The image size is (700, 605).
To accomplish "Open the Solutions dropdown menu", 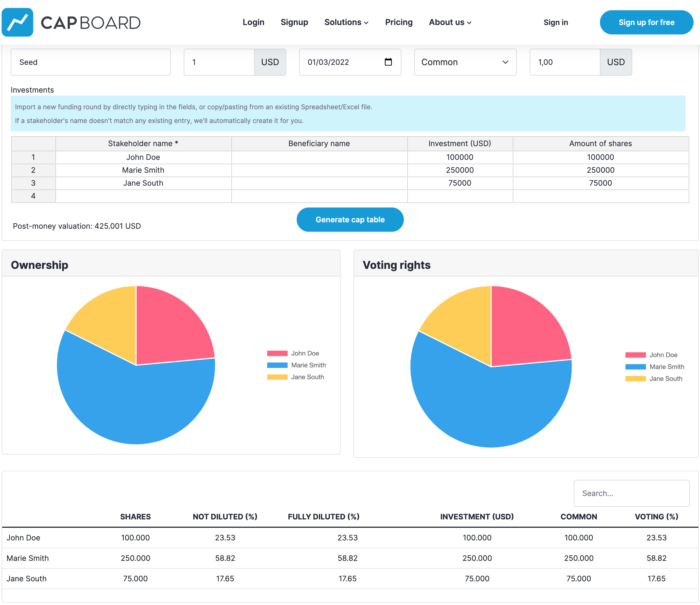I will pos(346,22).
